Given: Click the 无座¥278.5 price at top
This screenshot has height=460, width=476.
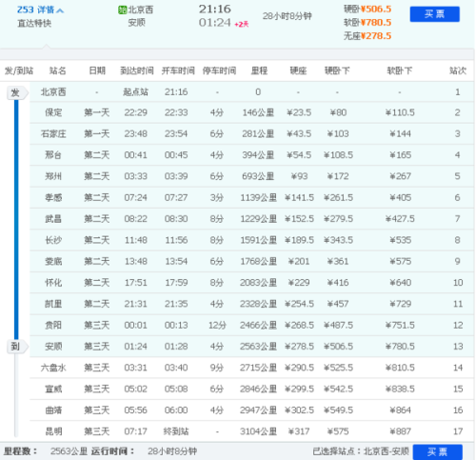Looking at the screenshot, I should [x=367, y=36].
